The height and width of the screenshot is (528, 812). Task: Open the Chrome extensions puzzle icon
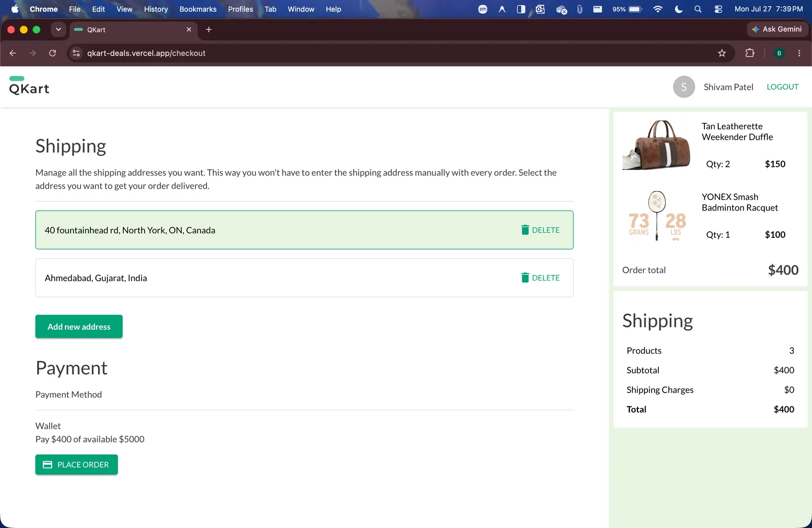[750, 53]
